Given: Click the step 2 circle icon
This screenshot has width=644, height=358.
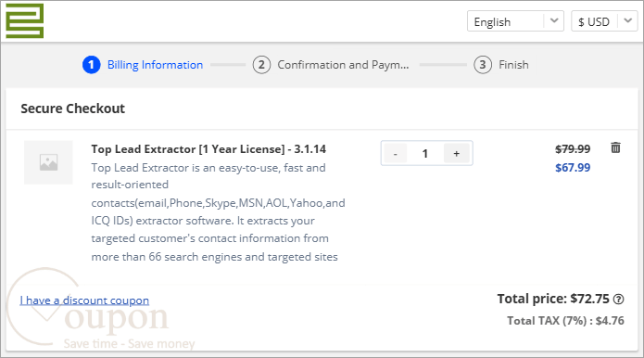Looking at the screenshot, I should [x=261, y=65].
